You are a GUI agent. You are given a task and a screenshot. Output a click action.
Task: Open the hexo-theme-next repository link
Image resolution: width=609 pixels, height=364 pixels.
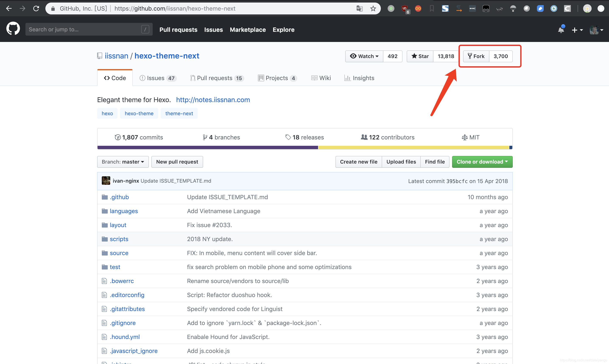click(167, 56)
